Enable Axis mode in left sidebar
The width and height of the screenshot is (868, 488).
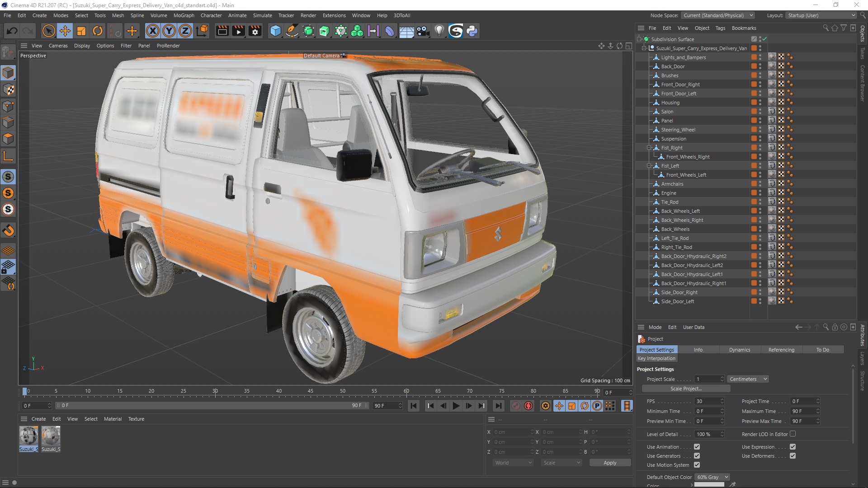tap(8, 156)
